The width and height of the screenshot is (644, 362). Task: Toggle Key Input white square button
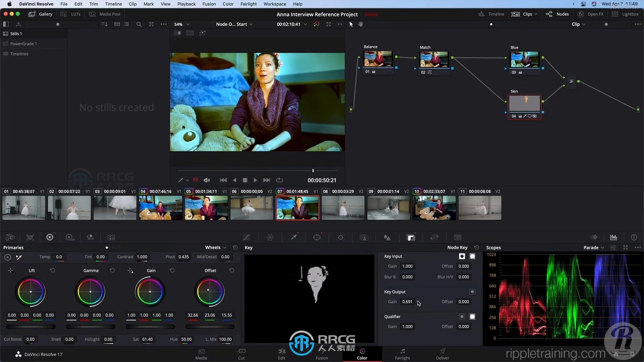click(x=462, y=256)
